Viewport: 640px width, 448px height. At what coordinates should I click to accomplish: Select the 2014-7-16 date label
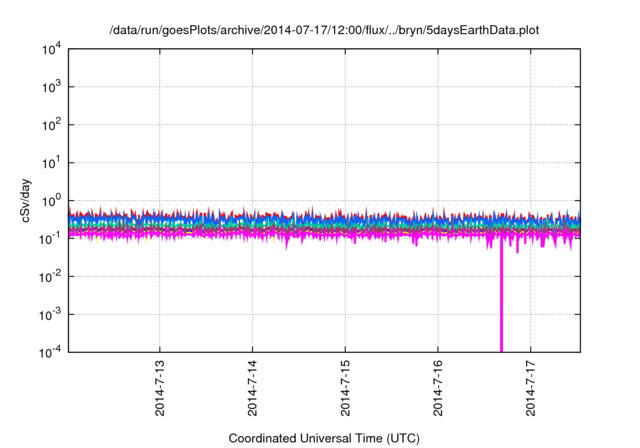[438, 388]
